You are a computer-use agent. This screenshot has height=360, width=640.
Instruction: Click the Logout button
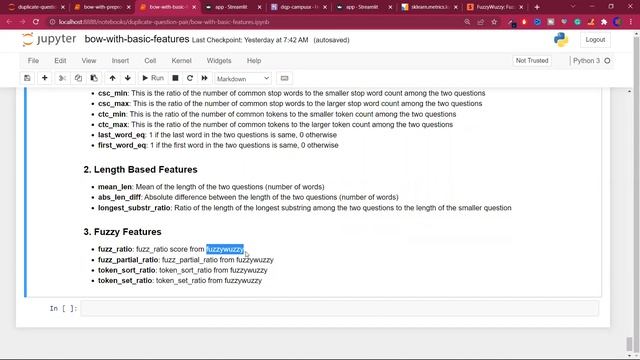(x=595, y=40)
